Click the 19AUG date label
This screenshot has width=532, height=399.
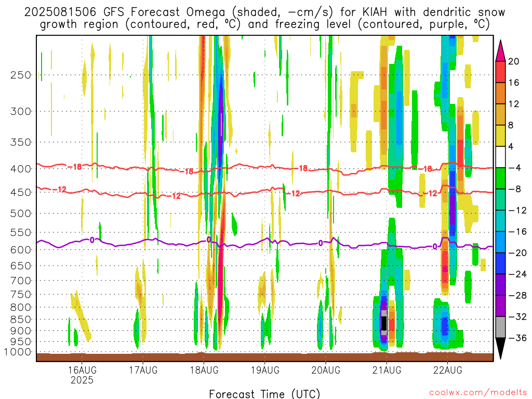tap(265, 370)
